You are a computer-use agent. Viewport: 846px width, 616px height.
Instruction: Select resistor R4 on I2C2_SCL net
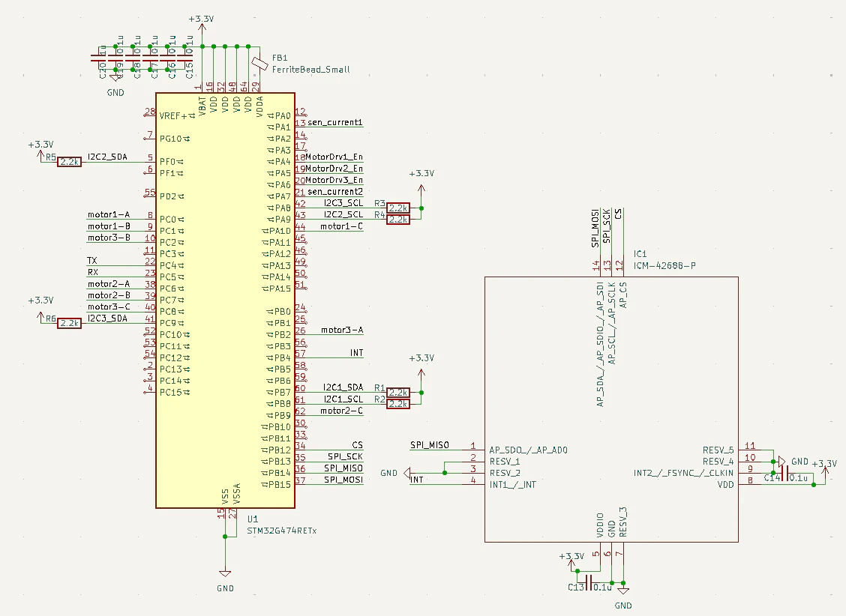[398, 220]
